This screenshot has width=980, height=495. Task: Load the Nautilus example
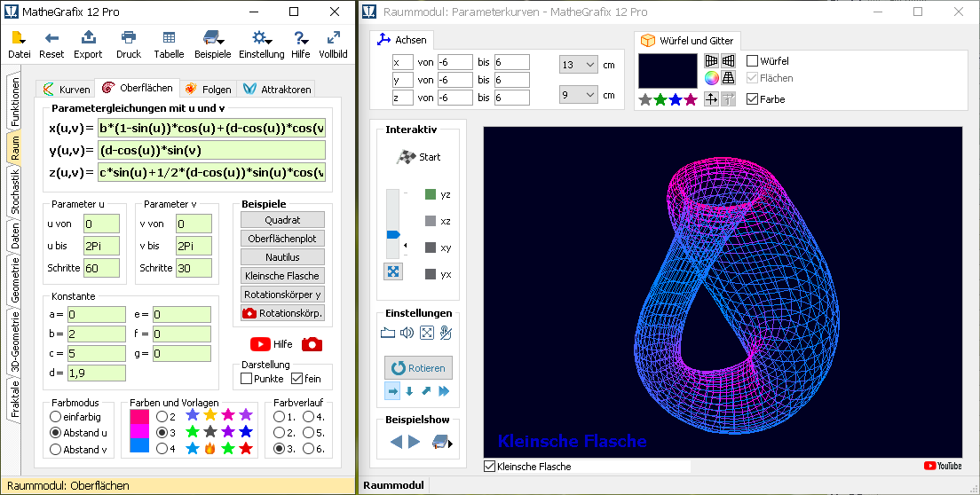[x=282, y=257]
